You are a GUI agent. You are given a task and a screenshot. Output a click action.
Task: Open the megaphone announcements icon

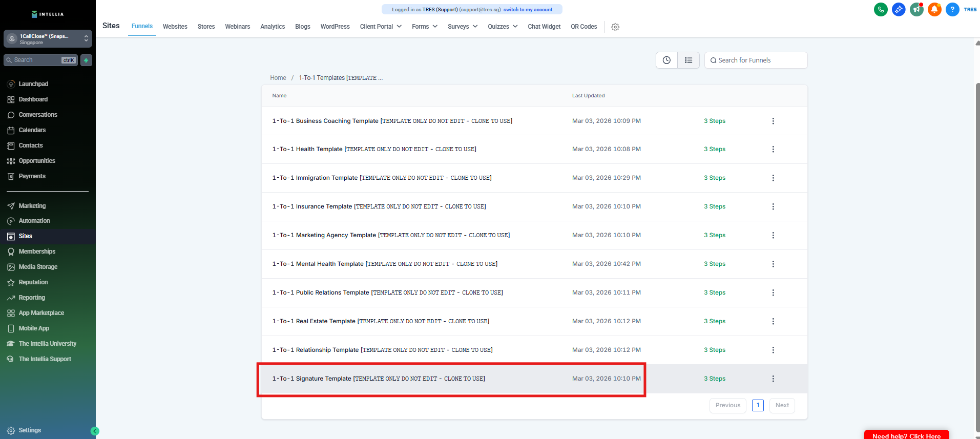[x=916, y=9]
